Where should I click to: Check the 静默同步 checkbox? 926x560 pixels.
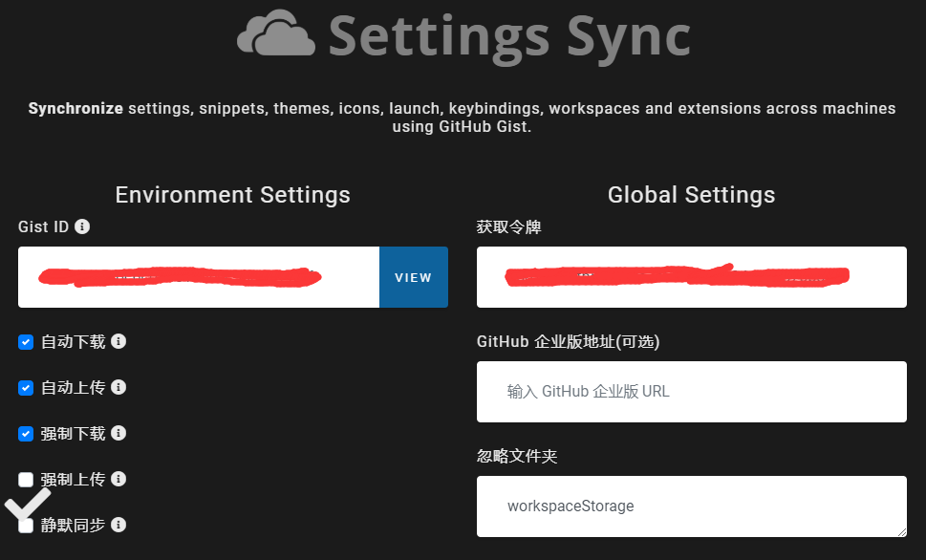pos(25,525)
